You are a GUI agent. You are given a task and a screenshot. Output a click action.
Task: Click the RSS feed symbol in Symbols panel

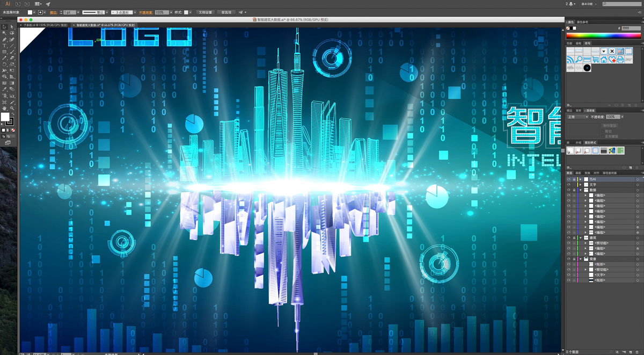[570, 60]
